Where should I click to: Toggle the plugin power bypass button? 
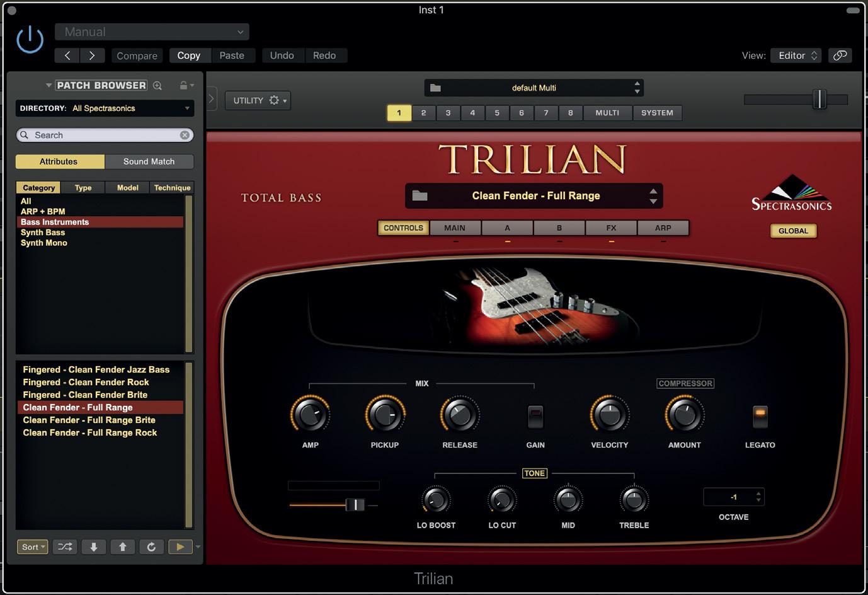tap(30, 40)
